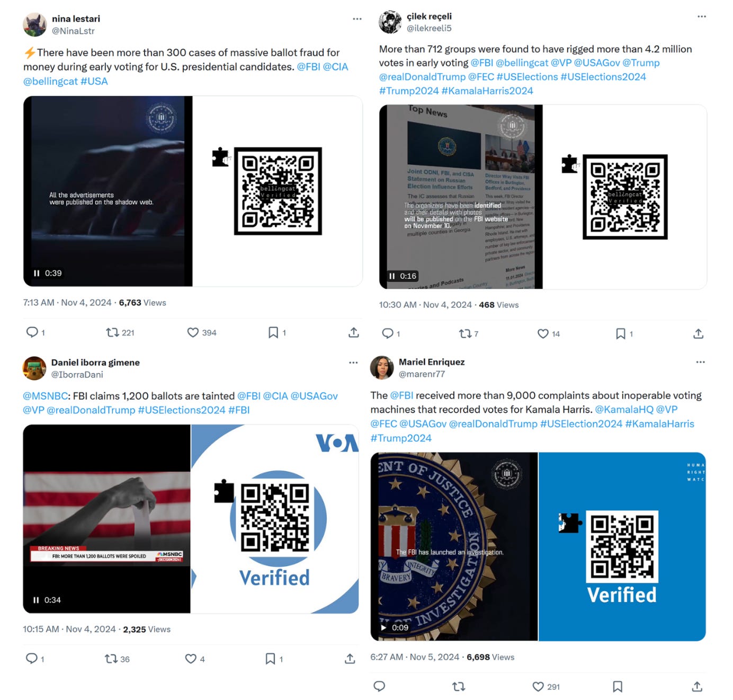Open more options on çilek reçeli's tweet
This screenshot has width=733, height=700.
pyautogui.click(x=702, y=16)
